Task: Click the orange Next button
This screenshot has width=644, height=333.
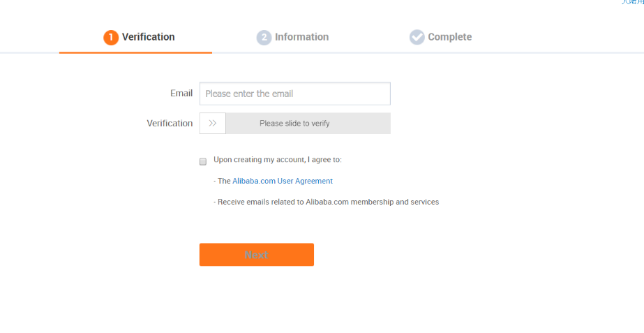Action: coord(257,255)
